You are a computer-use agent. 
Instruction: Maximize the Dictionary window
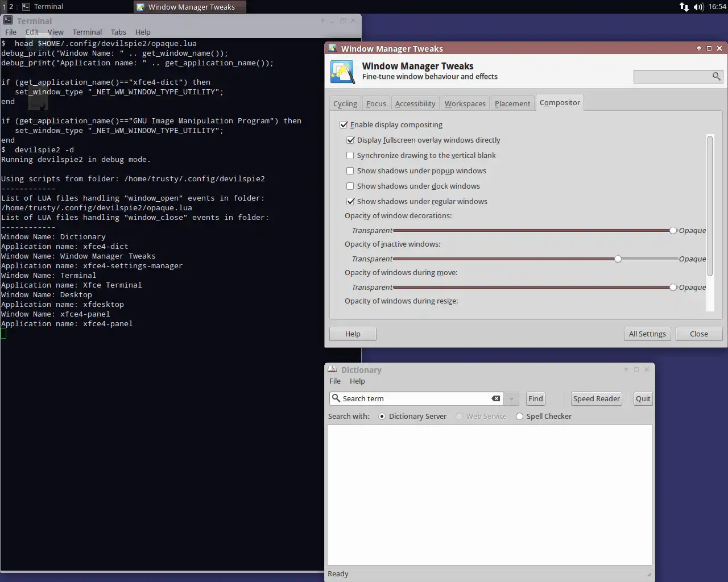tap(636, 369)
